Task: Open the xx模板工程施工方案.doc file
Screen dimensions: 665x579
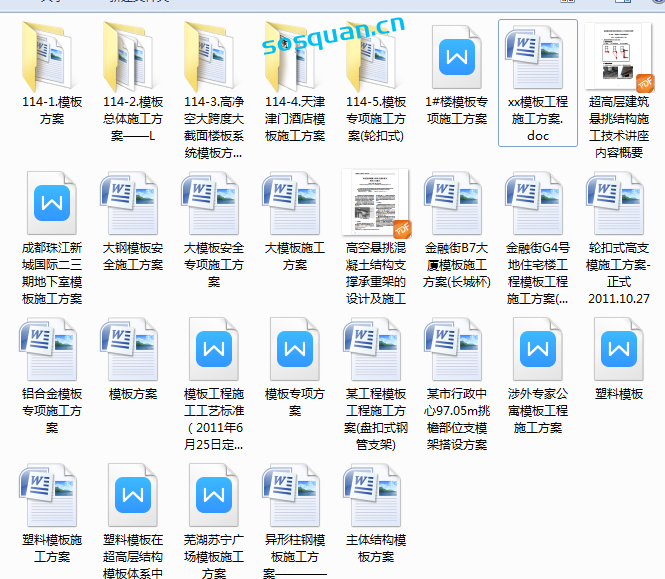Action: tap(537, 56)
